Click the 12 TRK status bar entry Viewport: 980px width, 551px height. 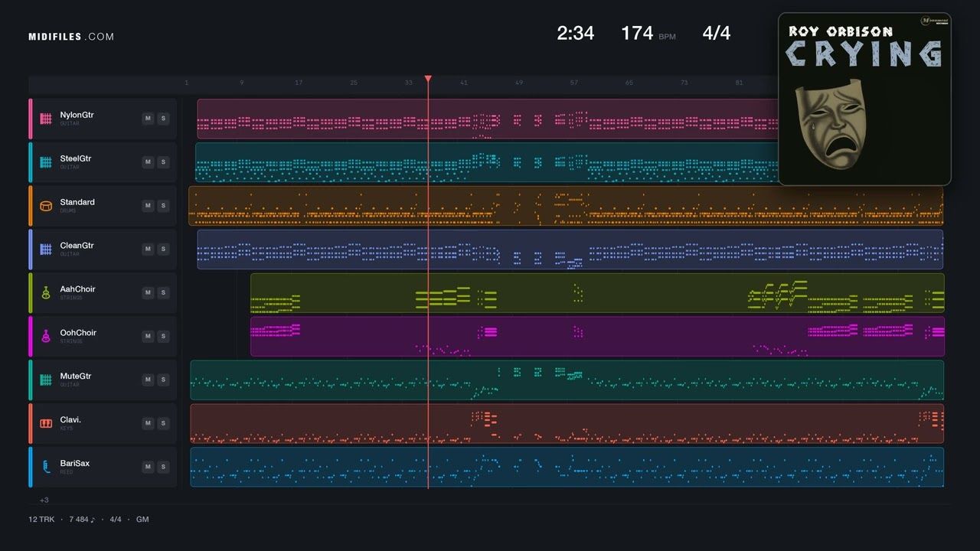tap(41, 520)
